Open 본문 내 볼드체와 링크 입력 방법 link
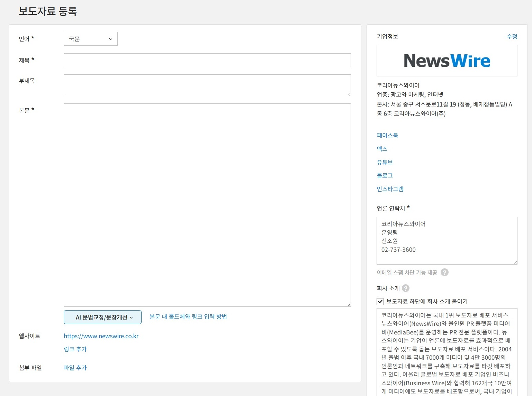Image resolution: width=532 pixels, height=396 pixels. pyautogui.click(x=188, y=317)
